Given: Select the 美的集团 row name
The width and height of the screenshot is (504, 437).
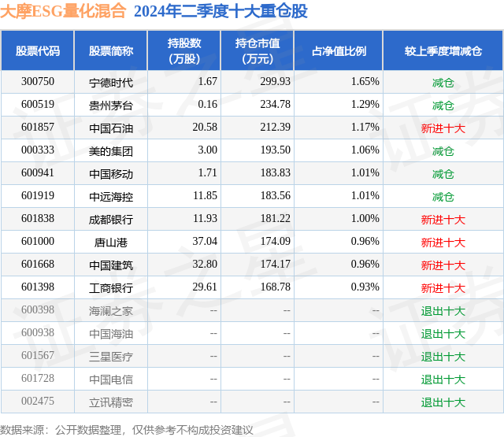Looking at the screenshot, I should click(111, 151).
